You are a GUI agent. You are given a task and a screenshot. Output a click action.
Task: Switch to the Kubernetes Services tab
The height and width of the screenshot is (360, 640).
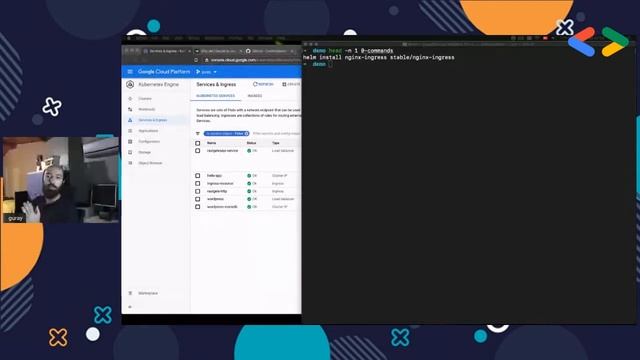[x=216, y=96]
